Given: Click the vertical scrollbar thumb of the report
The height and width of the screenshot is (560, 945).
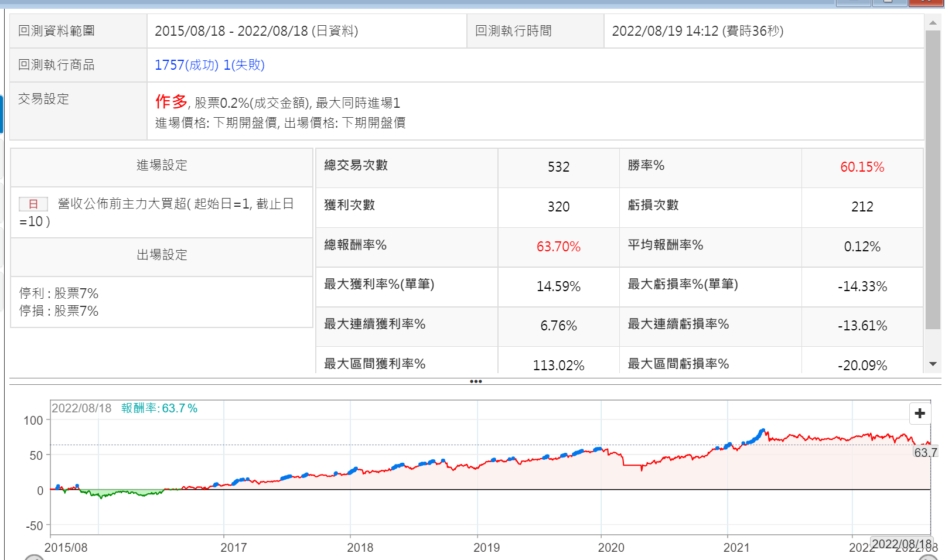Looking at the screenshot, I should [933, 176].
